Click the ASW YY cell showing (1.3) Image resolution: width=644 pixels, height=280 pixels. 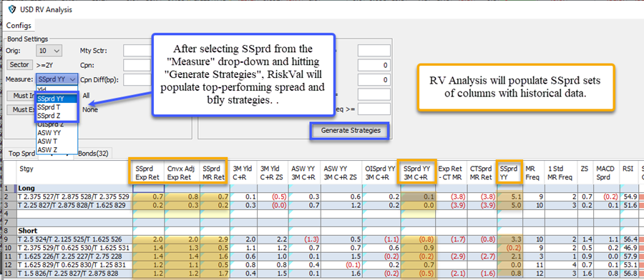(x=304, y=239)
